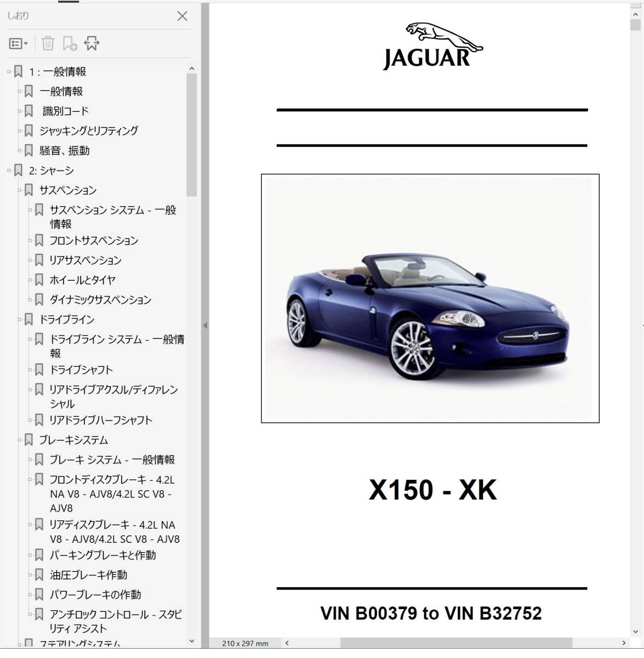Collapse the 1 : 一般情報 tree node

(9, 72)
